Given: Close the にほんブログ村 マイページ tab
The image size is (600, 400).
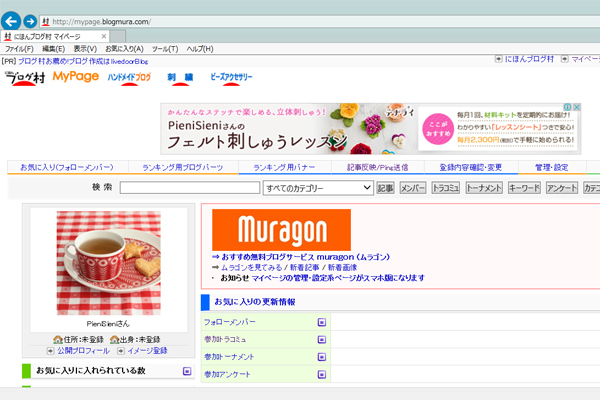Looking at the screenshot, I should tap(104, 36).
